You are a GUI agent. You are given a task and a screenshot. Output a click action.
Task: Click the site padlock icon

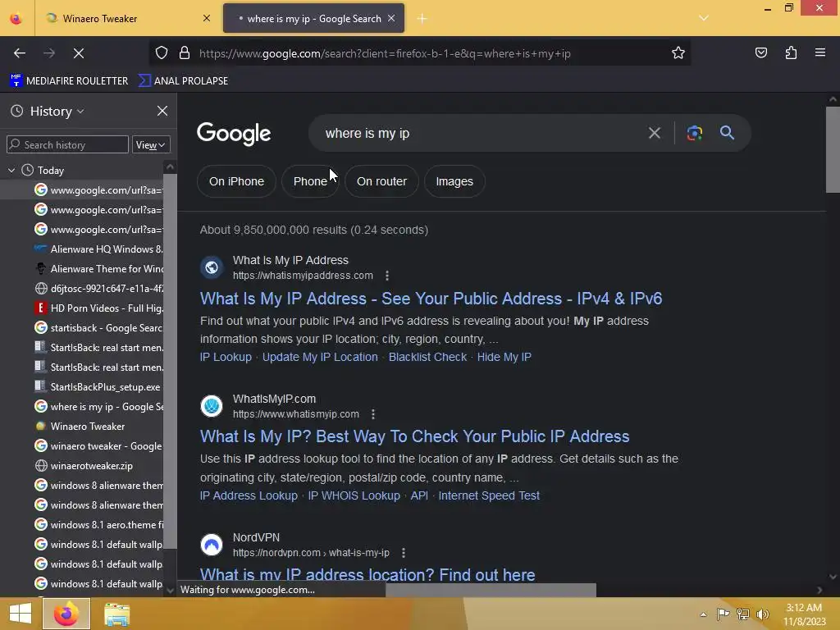(x=185, y=53)
